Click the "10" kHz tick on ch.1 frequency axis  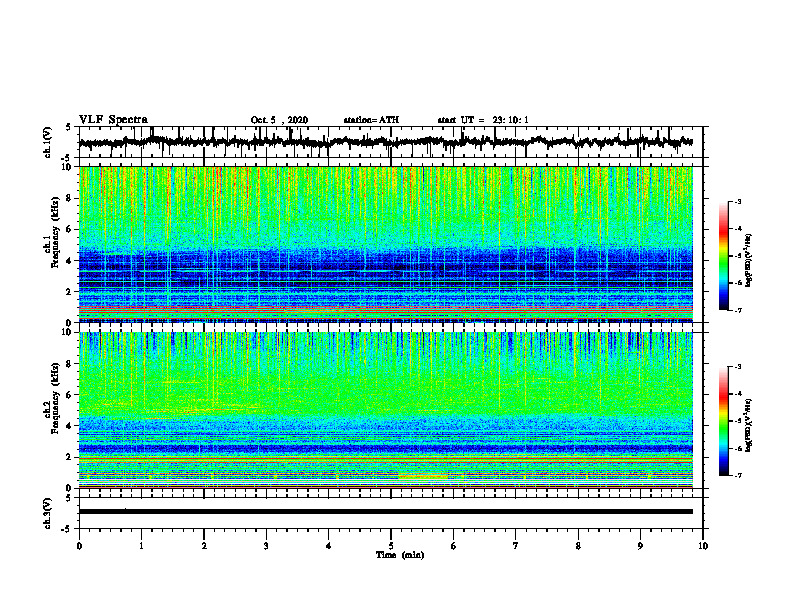pos(67,167)
